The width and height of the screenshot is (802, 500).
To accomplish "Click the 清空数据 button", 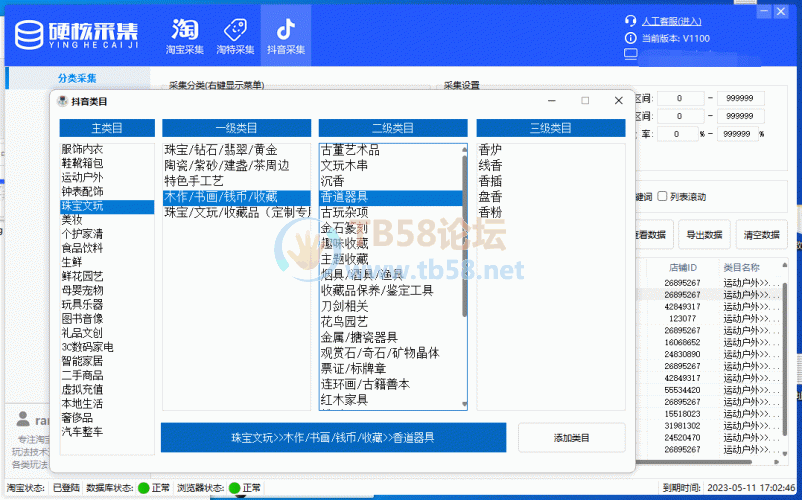I will point(761,235).
